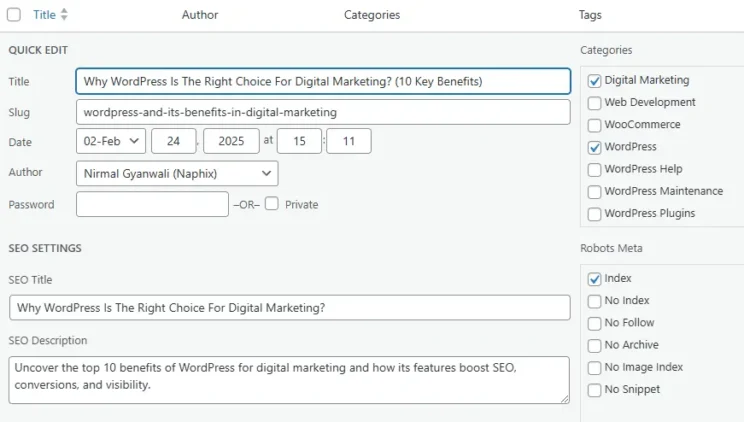The image size is (744, 422).
Task: Edit the SEO Title field
Action: (x=289, y=308)
